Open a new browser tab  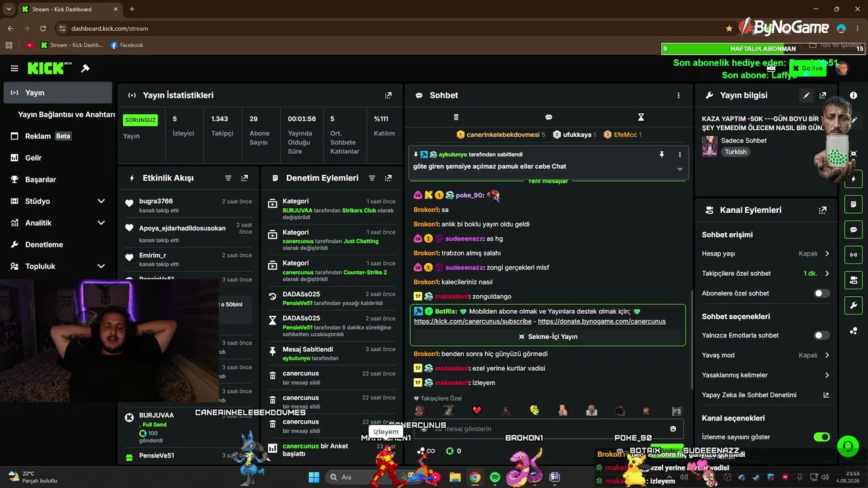tap(132, 9)
